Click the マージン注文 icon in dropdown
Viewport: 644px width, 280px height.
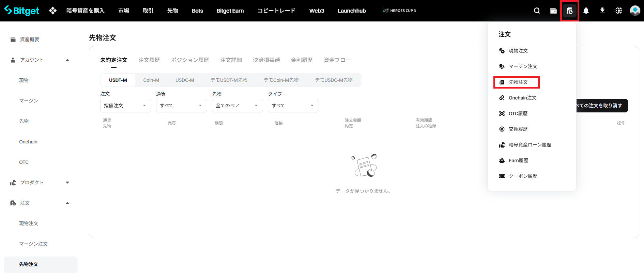[x=502, y=66]
